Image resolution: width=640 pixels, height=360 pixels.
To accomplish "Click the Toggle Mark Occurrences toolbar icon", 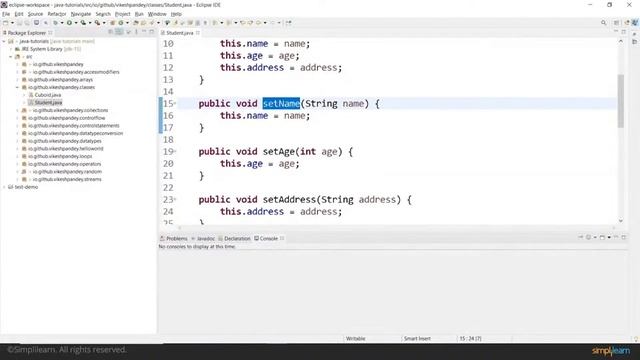I will tap(176, 23).
